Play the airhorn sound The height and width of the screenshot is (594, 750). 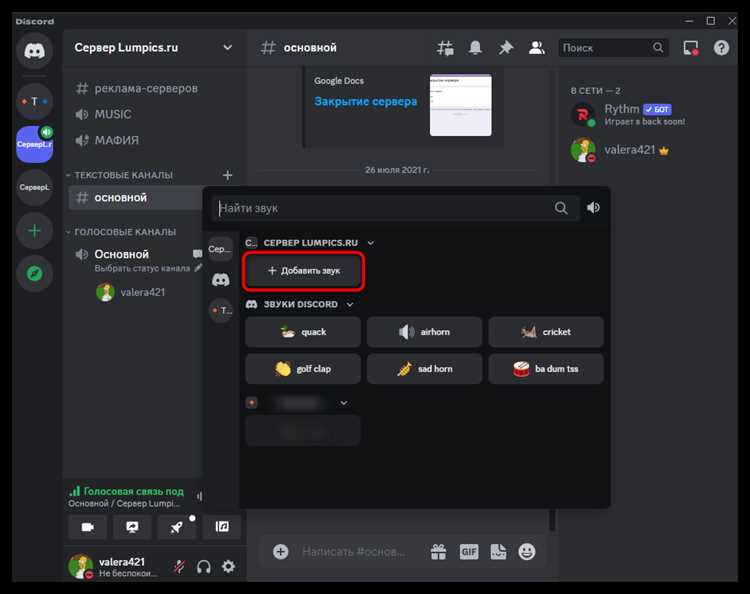(x=424, y=332)
